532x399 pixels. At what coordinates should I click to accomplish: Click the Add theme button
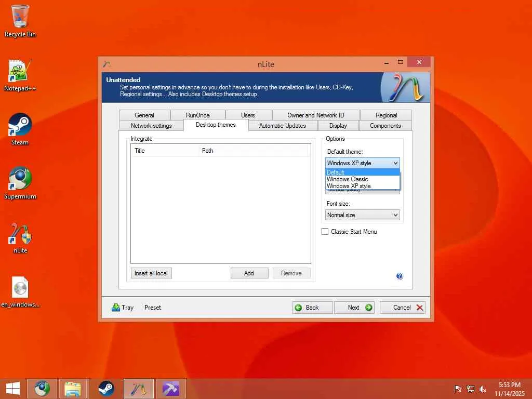click(x=249, y=273)
